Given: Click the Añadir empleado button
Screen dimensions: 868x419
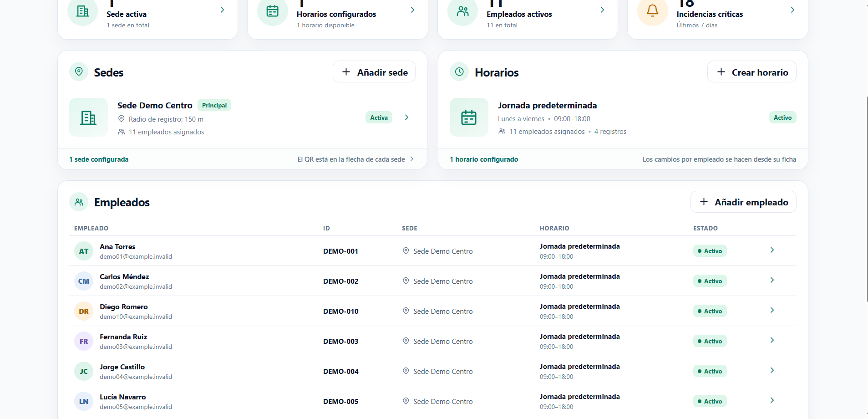Looking at the screenshot, I should click(743, 202).
